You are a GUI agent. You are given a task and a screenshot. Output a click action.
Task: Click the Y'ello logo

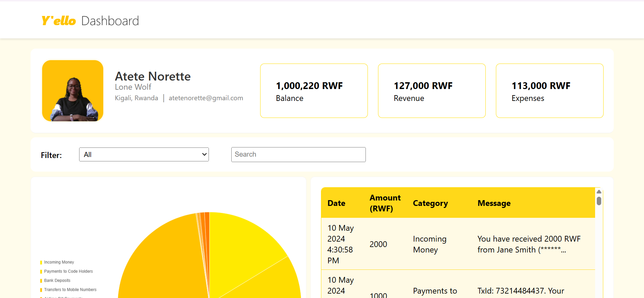(58, 21)
